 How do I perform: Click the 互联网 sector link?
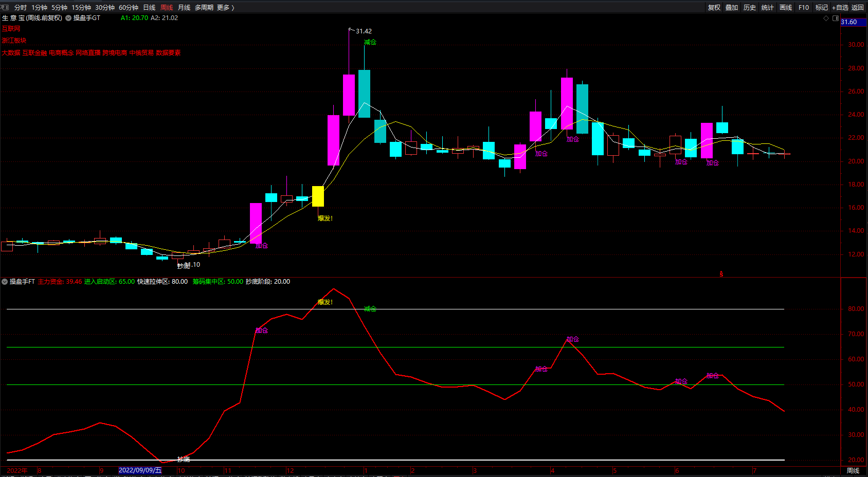[11, 29]
